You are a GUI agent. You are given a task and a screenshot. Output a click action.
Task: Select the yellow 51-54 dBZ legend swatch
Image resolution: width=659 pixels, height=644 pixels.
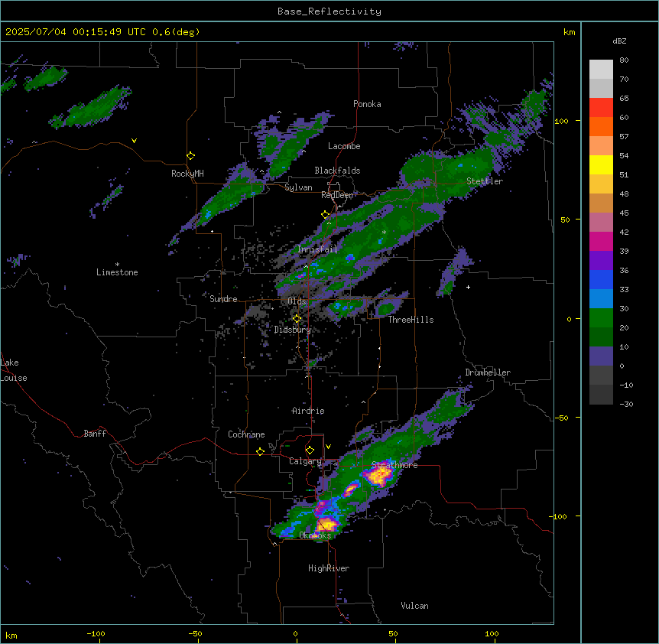(601, 164)
